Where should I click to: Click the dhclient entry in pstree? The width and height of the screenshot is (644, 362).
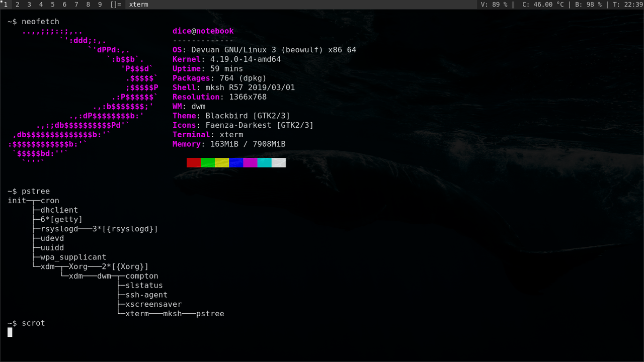coord(59,210)
